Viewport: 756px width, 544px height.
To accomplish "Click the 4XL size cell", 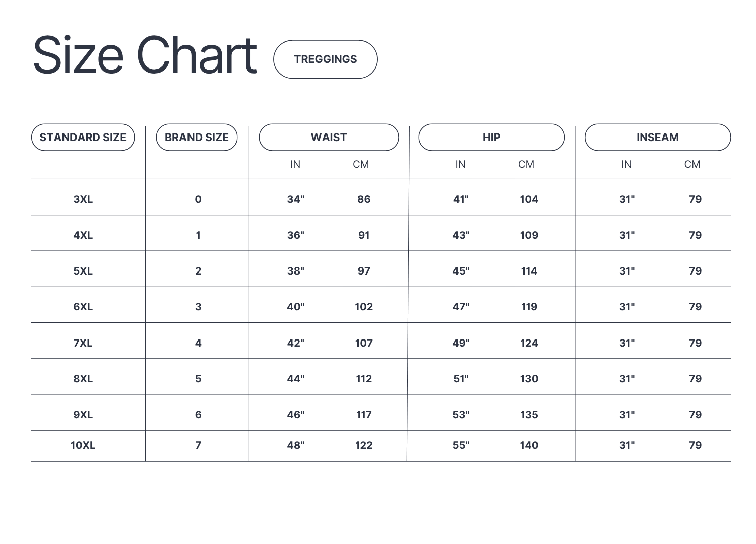I will pyautogui.click(x=83, y=235).
